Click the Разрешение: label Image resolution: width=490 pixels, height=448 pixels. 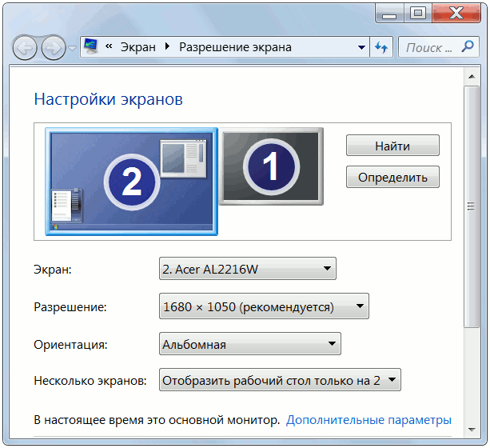[x=70, y=307]
